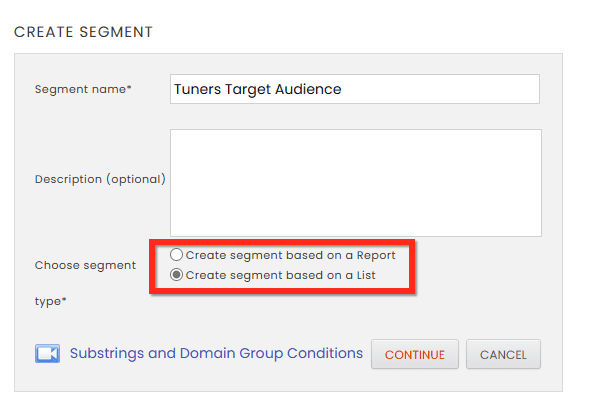Select the List-based segment radio button
Viewport: 605px width, 418px height.
click(x=177, y=275)
